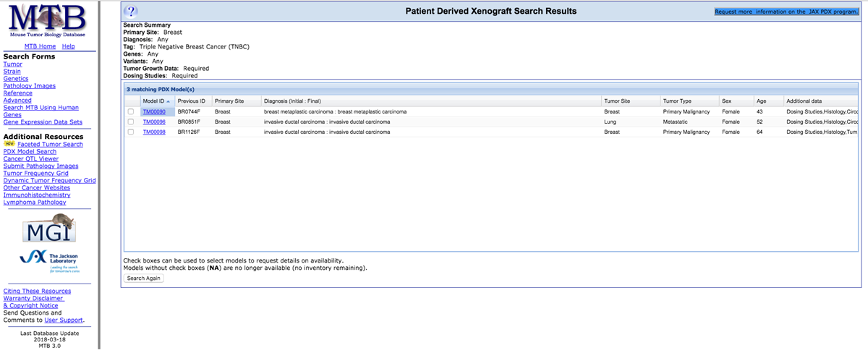Image resolution: width=868 pixels, height=353 pixels.
Task: Click the MTB Mouse Tumor Biology logo
Action: point(47,21)
